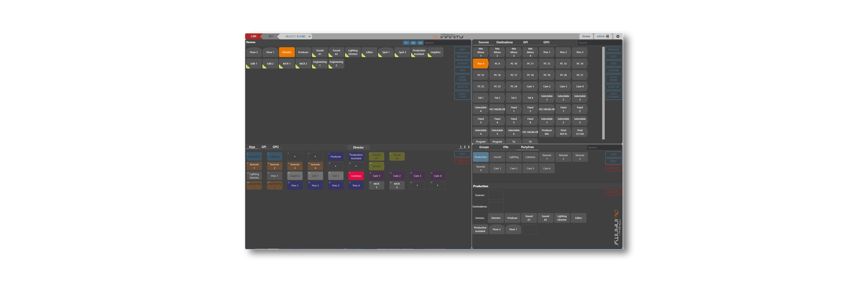Toggle the ic device filter
Screen dimensions: 868x282
pyautogui.click(x=406, y=43)
